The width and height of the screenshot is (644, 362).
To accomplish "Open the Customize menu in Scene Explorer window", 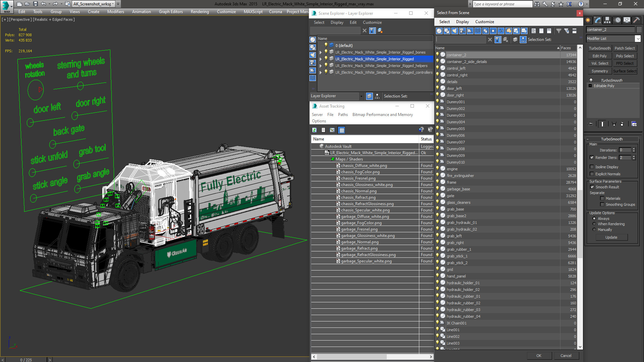I will click(x=372, y=22).
